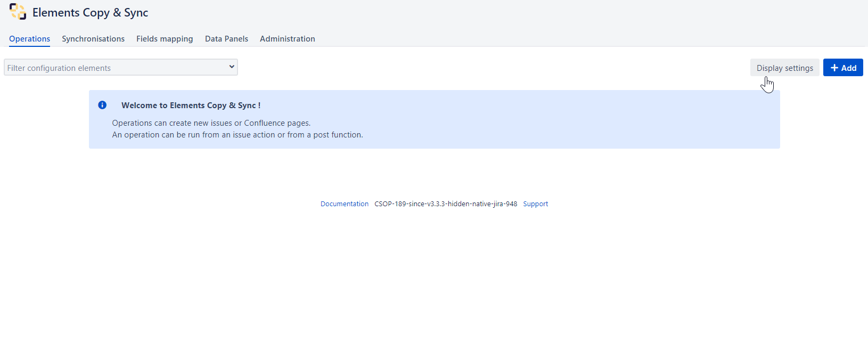Click the Elements Copy & Sync logo icon
The height and width of the screenshot is (341, 868).
click(18, 12)
